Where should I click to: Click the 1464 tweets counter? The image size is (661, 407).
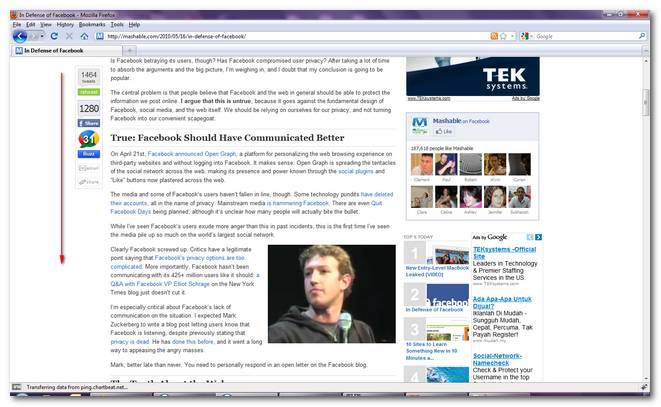(89, 77)
